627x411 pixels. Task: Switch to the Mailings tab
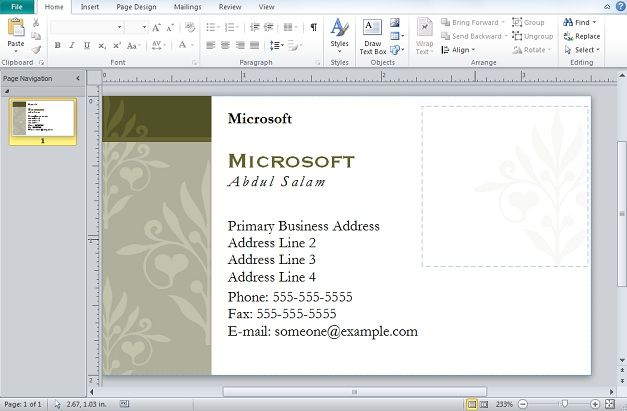(x=188, y=7)
